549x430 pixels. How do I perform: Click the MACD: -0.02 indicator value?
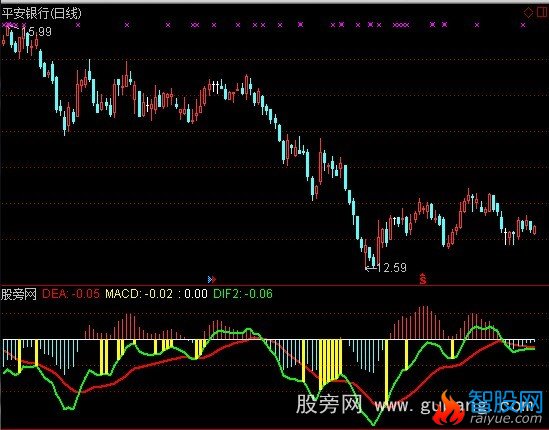pyautogui.click(x=139, y=294)
